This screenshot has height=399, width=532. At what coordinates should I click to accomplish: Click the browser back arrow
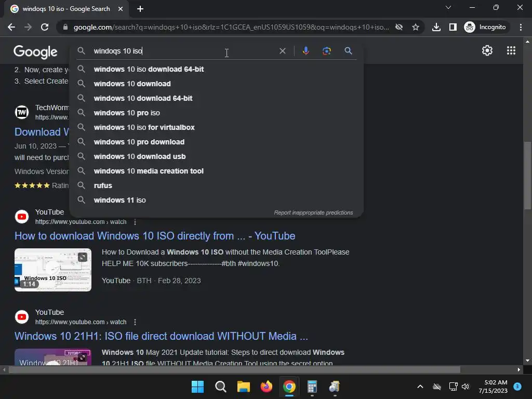(11, 27)
